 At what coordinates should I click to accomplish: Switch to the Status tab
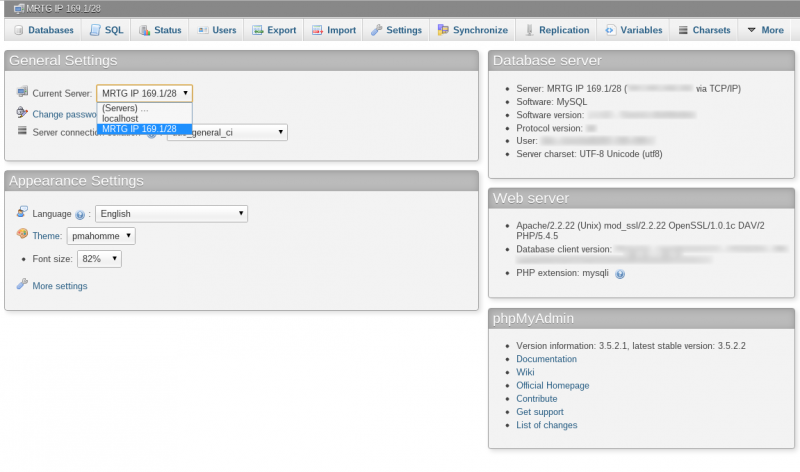coord(160,30)
